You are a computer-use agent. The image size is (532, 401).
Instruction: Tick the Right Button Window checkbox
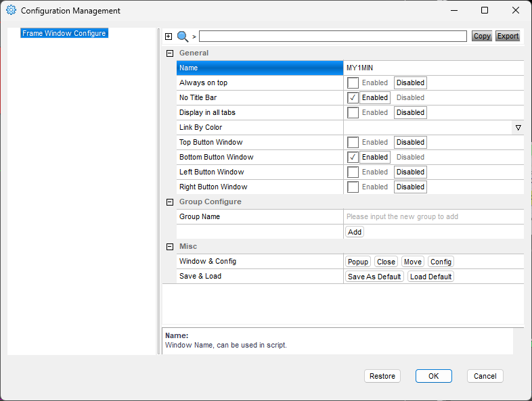(x=353, y=187)
